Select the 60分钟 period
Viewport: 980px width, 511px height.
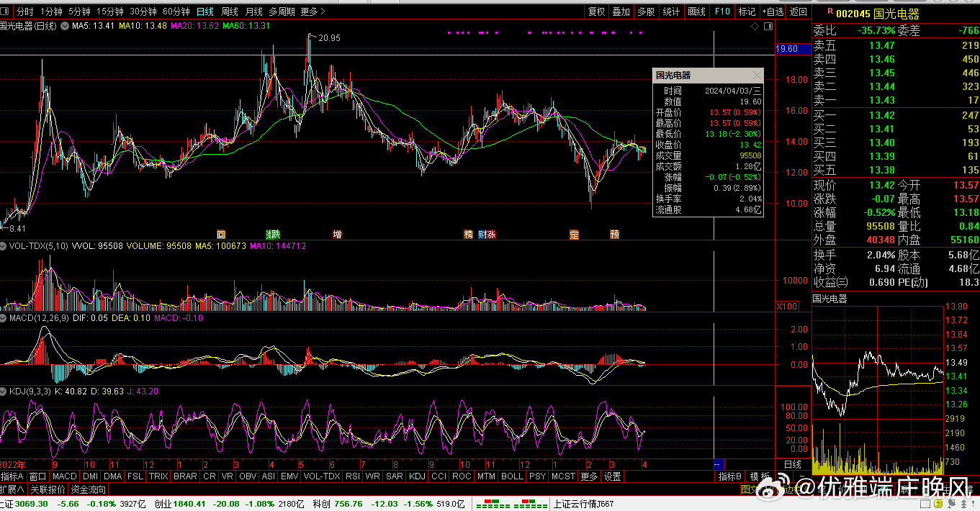click(x=176, y=12)
